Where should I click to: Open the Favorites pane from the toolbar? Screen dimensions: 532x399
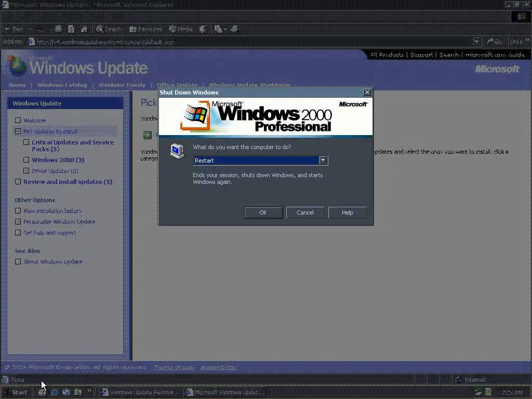click(145, 29)
